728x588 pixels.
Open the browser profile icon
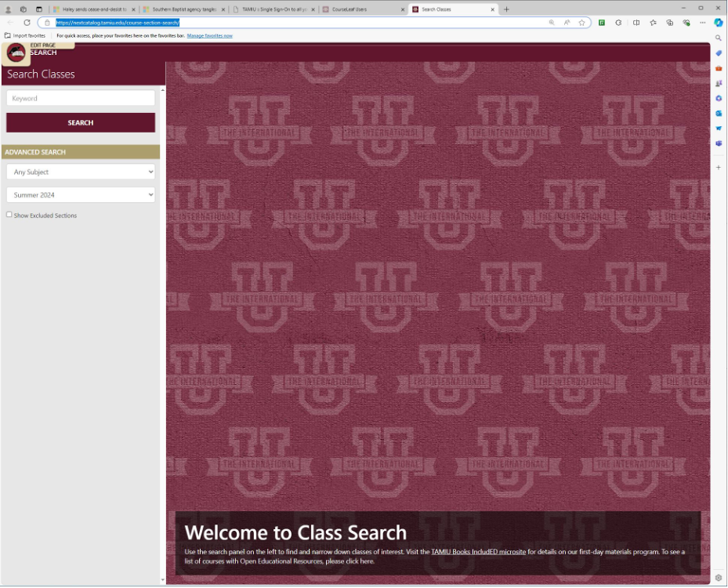click(8, 9)
